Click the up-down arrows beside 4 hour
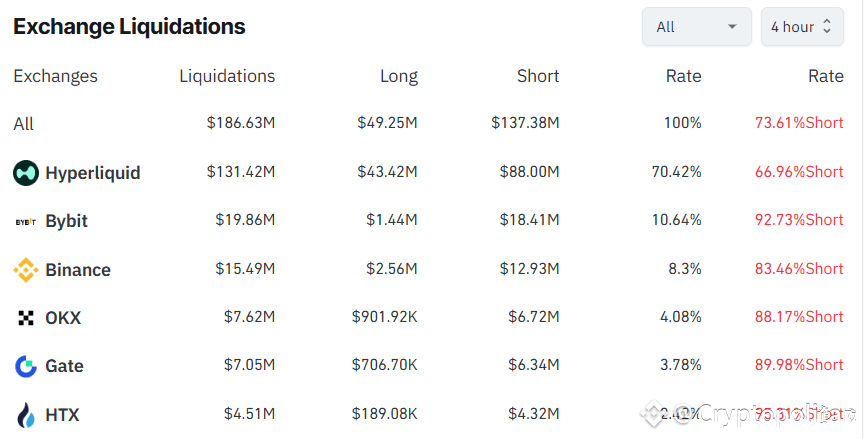This screenshot has width=864, height=439. [x=827, y=26]
